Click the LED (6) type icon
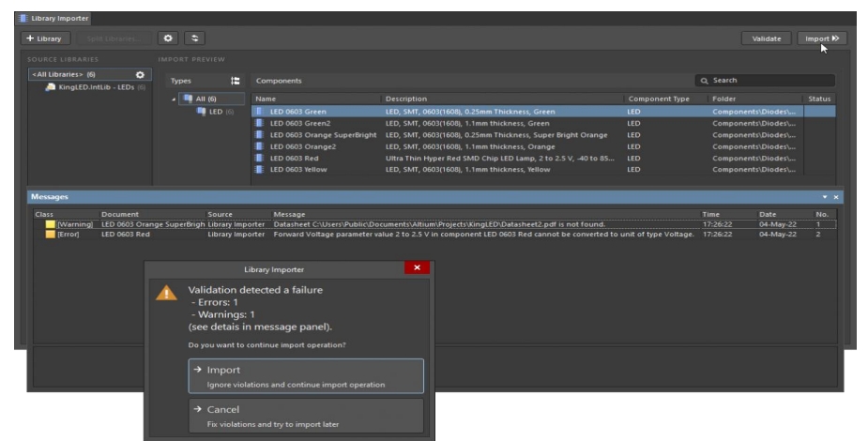 pos(202,112)
